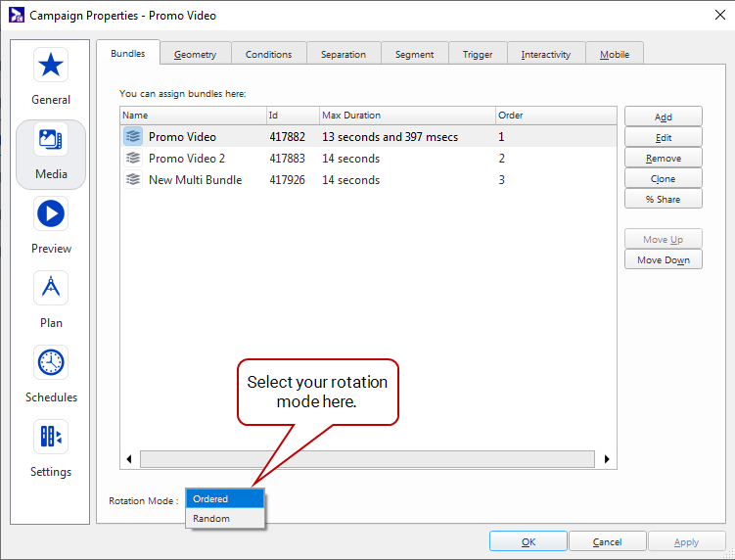The height and width of the screenshot is (560, 735).
Task: Click the scrollbar right arrow
Action: 607,459
